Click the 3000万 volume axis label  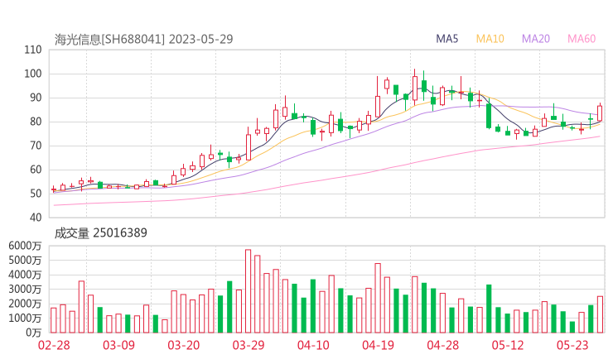coord(25,289)
